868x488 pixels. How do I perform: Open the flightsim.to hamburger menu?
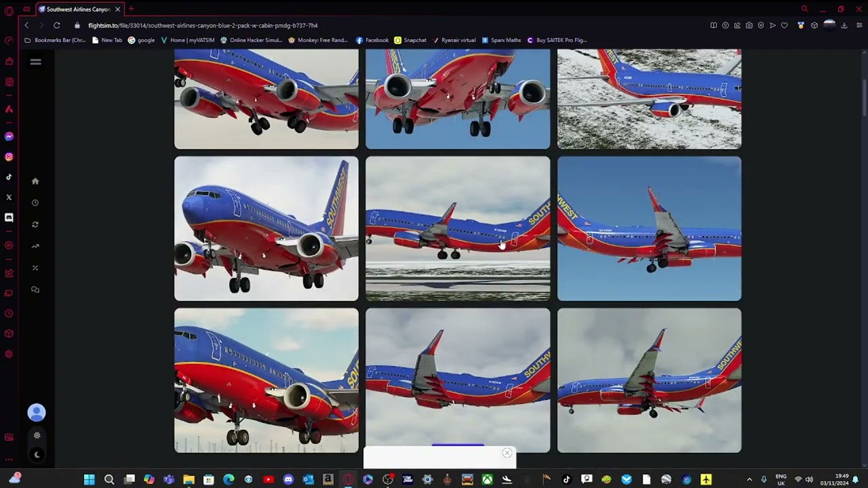coord(35,62)
